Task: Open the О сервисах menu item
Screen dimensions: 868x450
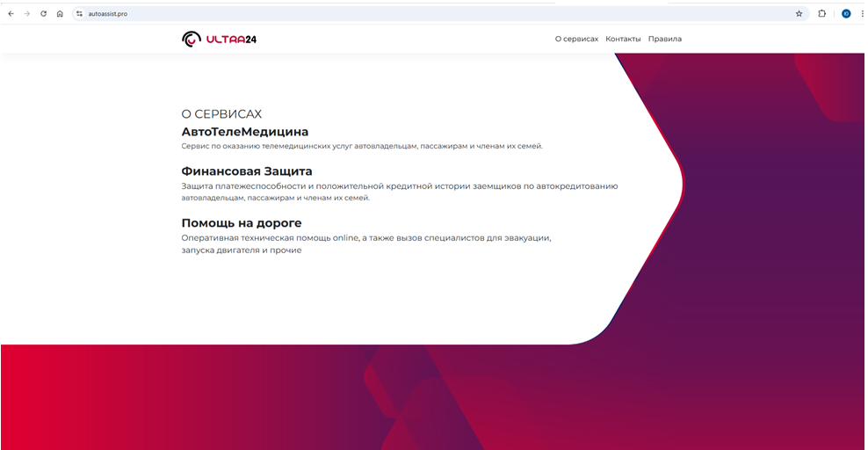Action: point(577,39)
